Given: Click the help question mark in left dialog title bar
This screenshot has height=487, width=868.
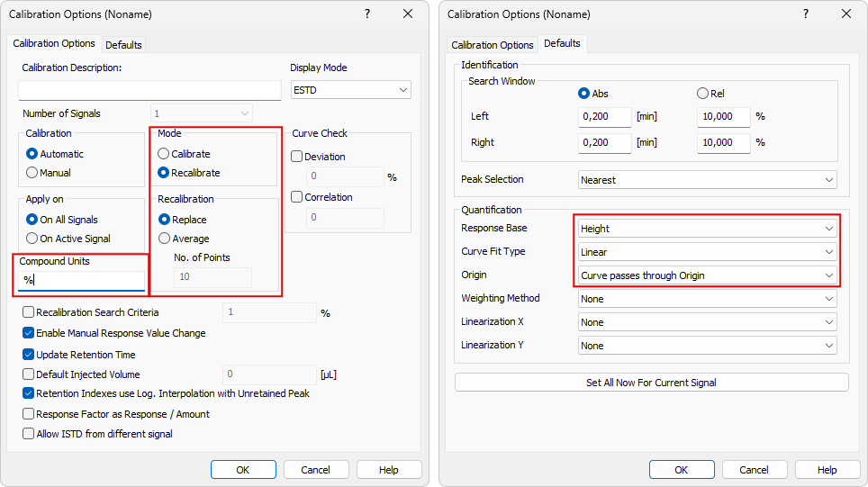Looking at the screenshot, I should (367, 14).
